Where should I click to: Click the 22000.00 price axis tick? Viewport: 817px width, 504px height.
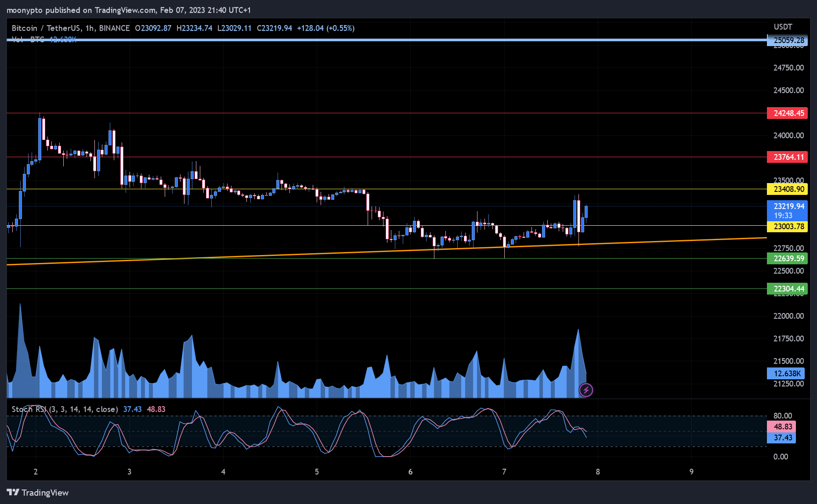pos(788,316)
